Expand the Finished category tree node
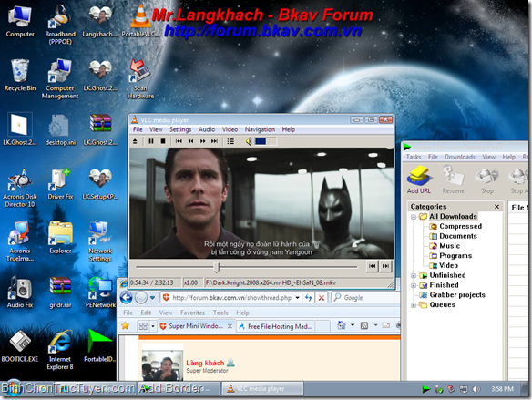Viewport: 532px width, 400px height. [x=414, y=285]
